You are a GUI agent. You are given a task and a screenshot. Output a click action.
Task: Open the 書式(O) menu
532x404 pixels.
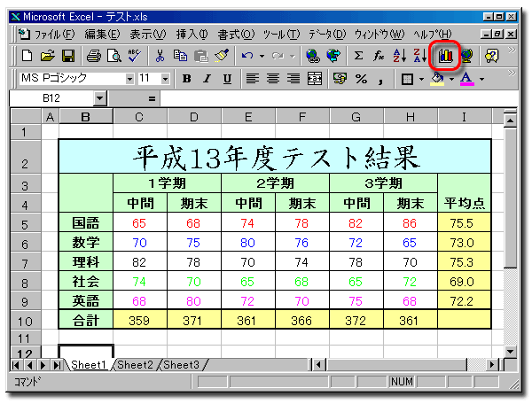click(236, 34)
